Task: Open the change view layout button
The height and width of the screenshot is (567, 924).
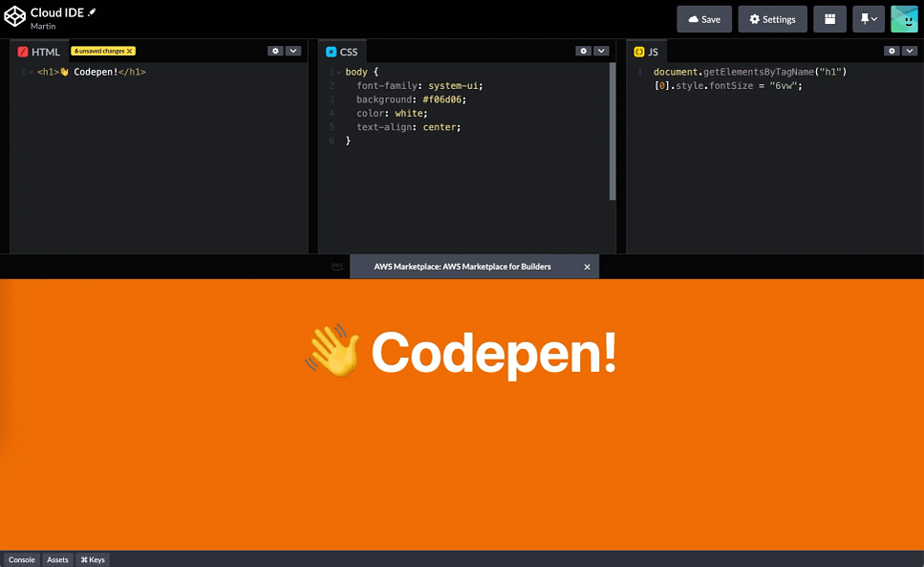Action: [x=829, y=19]
